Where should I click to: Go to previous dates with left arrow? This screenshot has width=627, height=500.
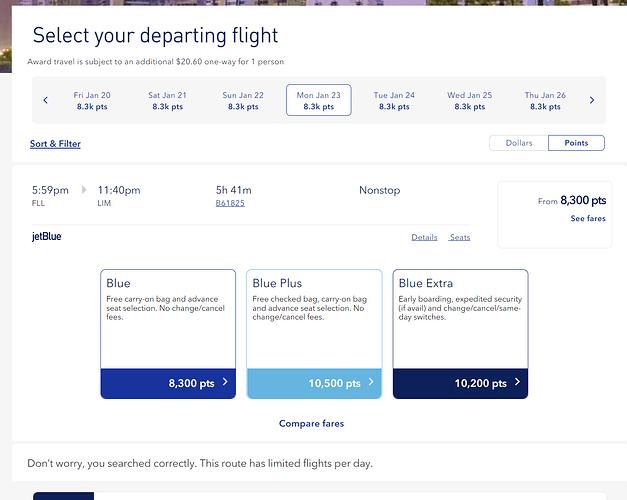[x=45, y=100]
